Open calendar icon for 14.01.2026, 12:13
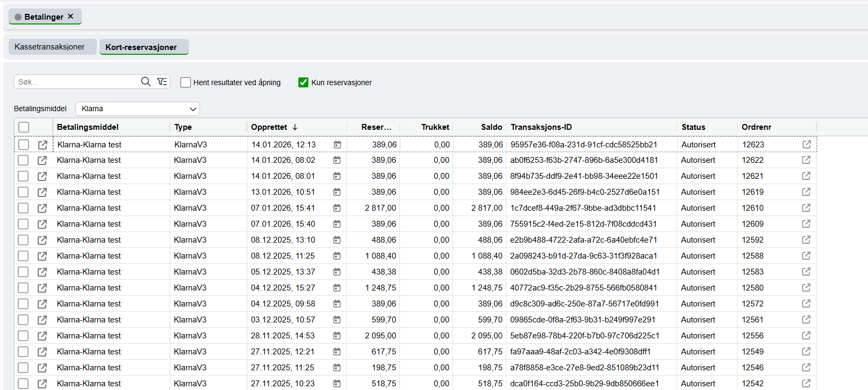This screenshot has height=390, width=868. coord(337,145)
